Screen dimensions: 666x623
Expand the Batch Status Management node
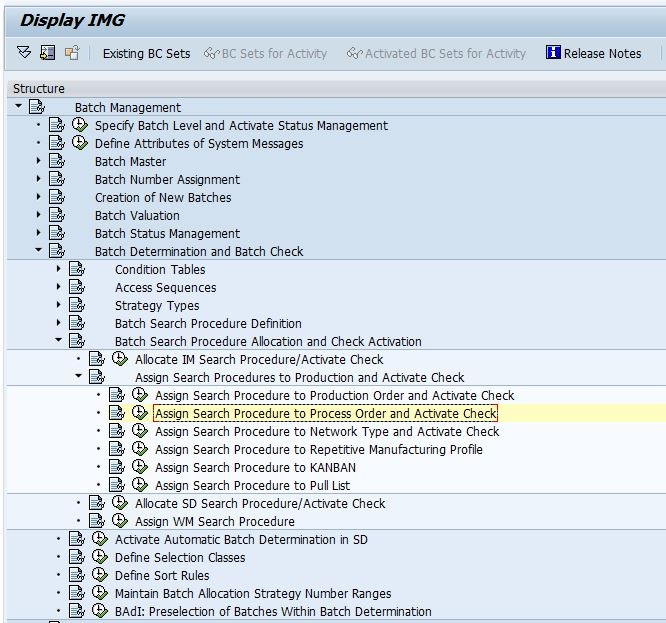(x=39, y=233)
